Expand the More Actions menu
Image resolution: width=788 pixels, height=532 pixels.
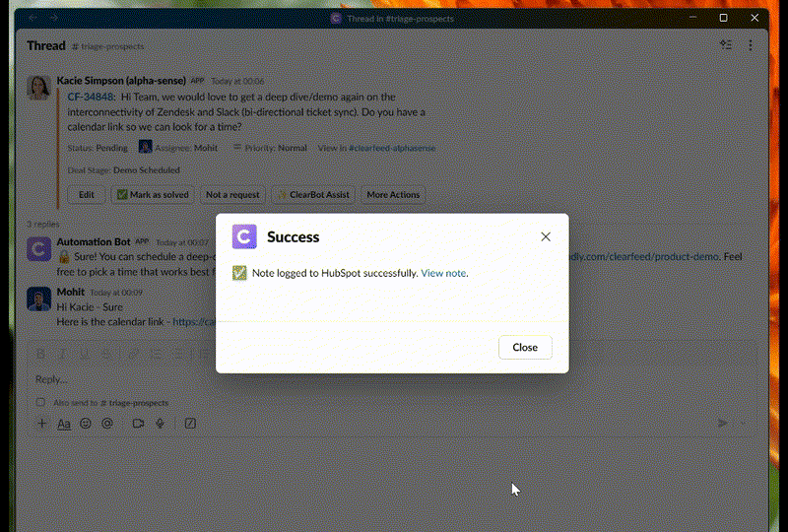pos(393,195)
